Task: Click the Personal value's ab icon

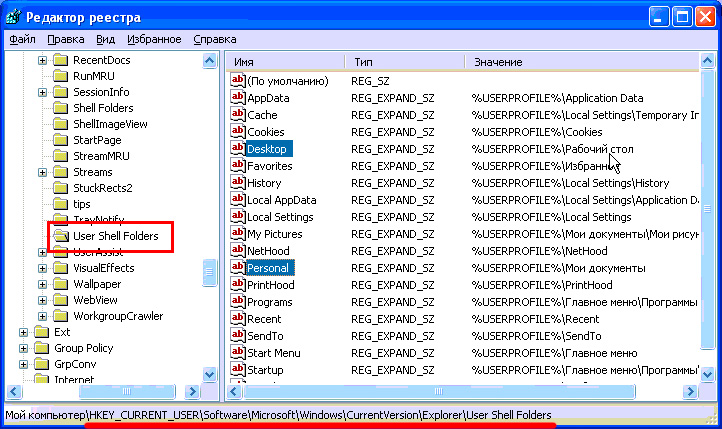Action: tap(238, 268)
